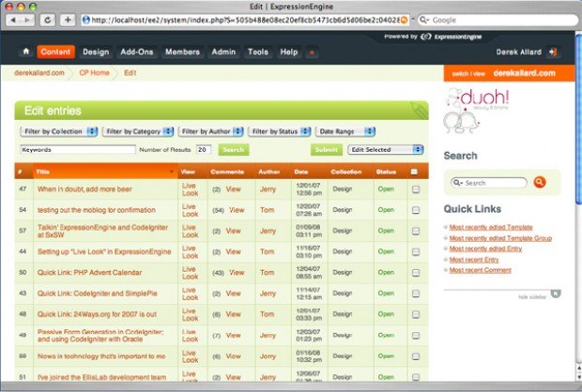The width and height of the screenshot is (582, 392).
Task: Open the Members menu
Action: coord(182,52)
